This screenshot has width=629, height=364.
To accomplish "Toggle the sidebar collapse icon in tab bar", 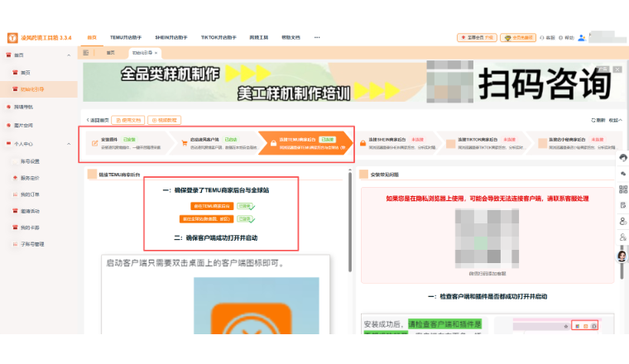I will (x=86, y=52).
